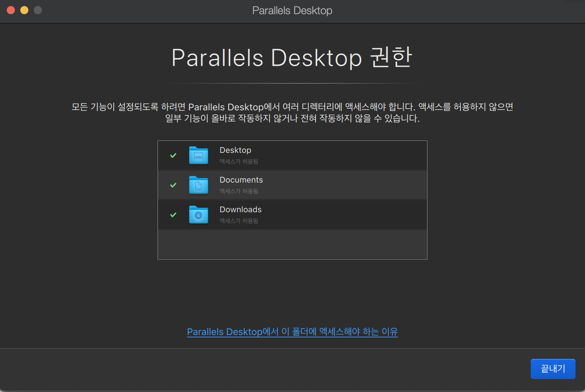Click the green checkmark beside Downloads
The width and height of the screenshot is (585, 392).
point(173,215)
